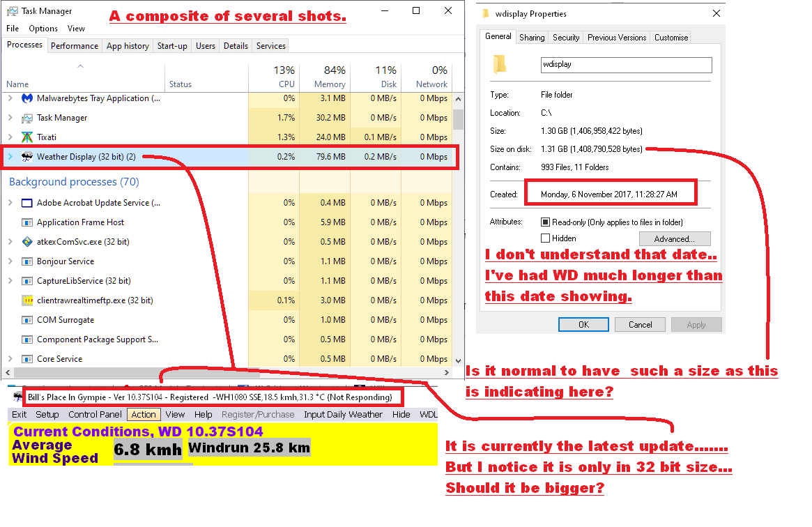Image resolution: width=812 pixels, height=527 pixels.
Task: Open the Sharing tab in wdisplay Properties
Action: [532, 37]
